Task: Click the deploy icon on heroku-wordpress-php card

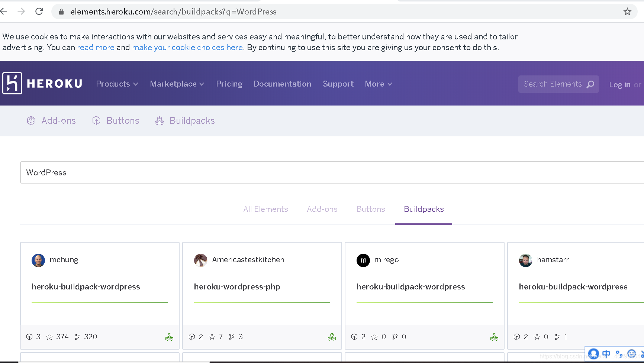Action: (x=192, y=337)
